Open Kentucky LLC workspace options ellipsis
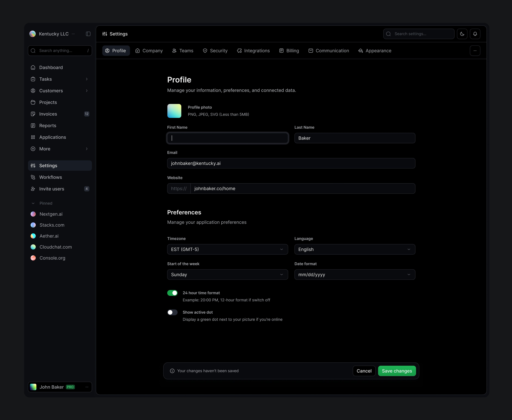Image resolution: width=512 pixels, height=420 pixels. (73, 34)
